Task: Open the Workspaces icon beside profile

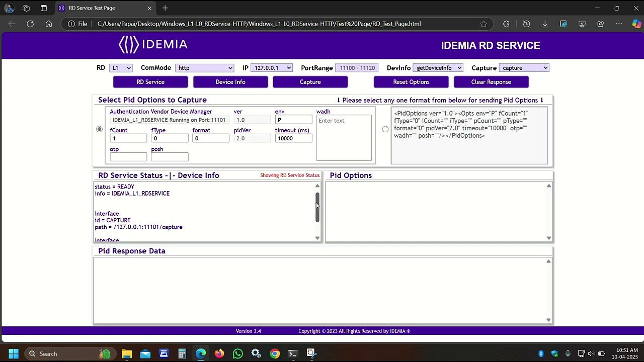Action: 26,8
